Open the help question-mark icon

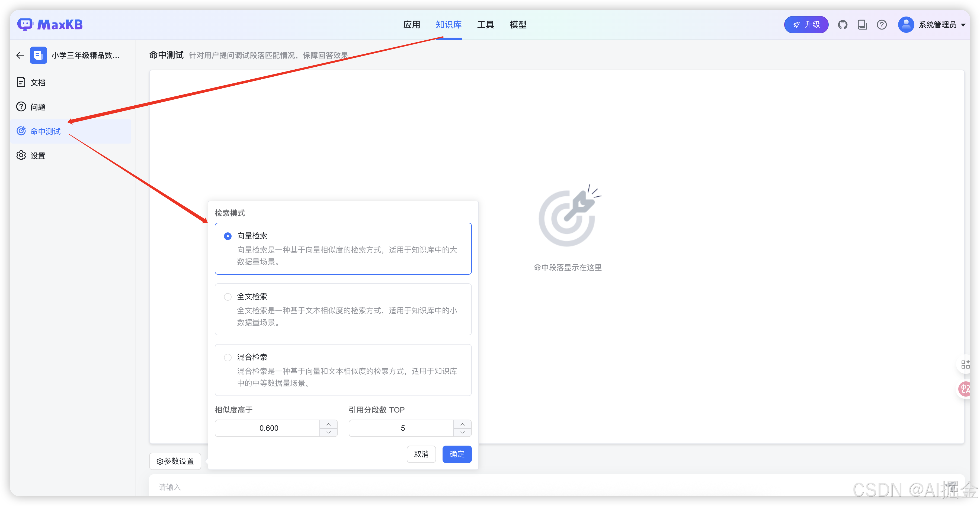tap(882, 24)
